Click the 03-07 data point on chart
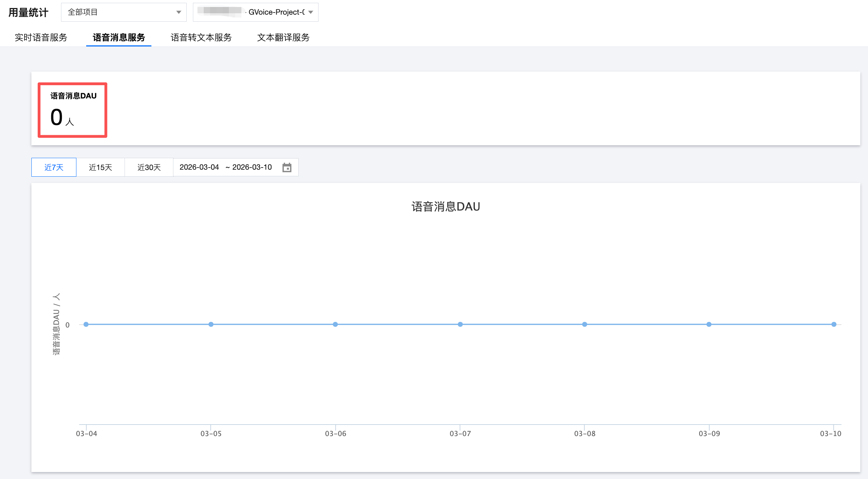The height and width of the screenshot is (479, 868). coord(460,324)
